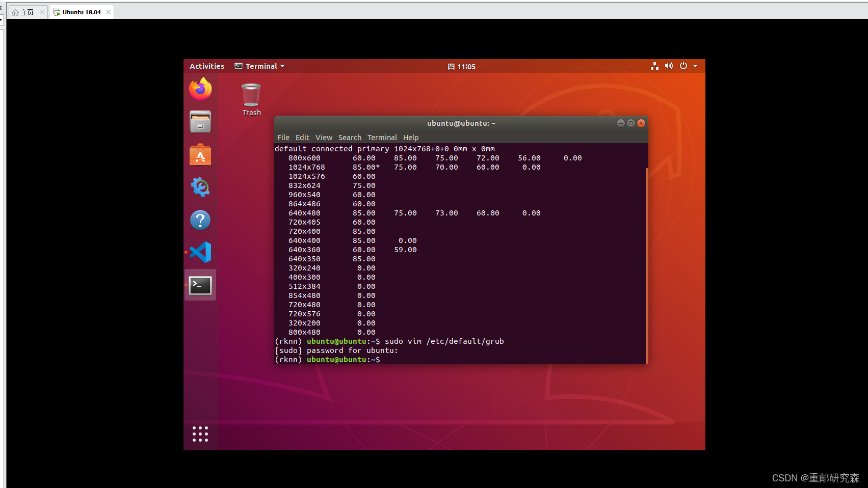This screenshot has width=868, height=488.
Task: Open the Files manager dock icon
Action: coord(200,122)
